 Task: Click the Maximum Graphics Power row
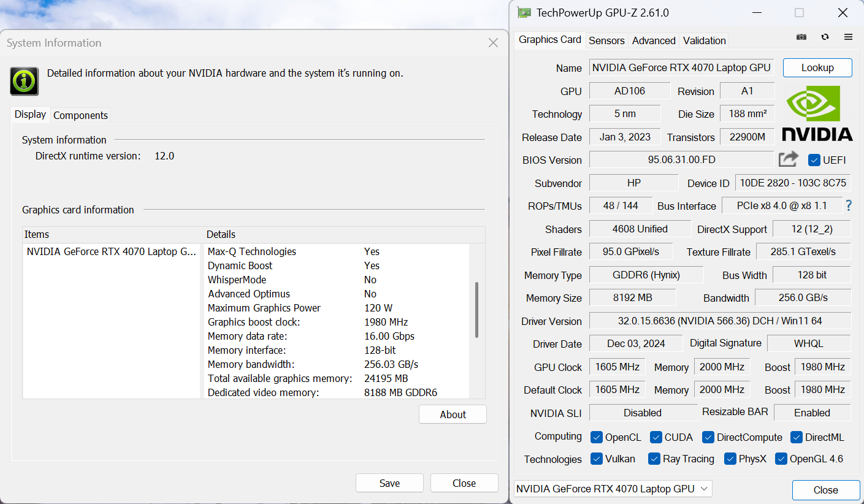point(337,308)
